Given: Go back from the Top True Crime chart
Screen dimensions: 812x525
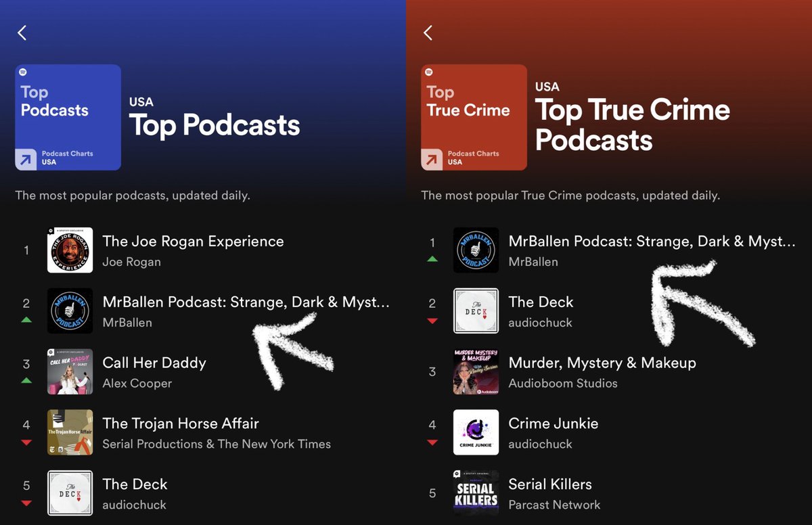Looking at the screenshot, I should [428, 32].
